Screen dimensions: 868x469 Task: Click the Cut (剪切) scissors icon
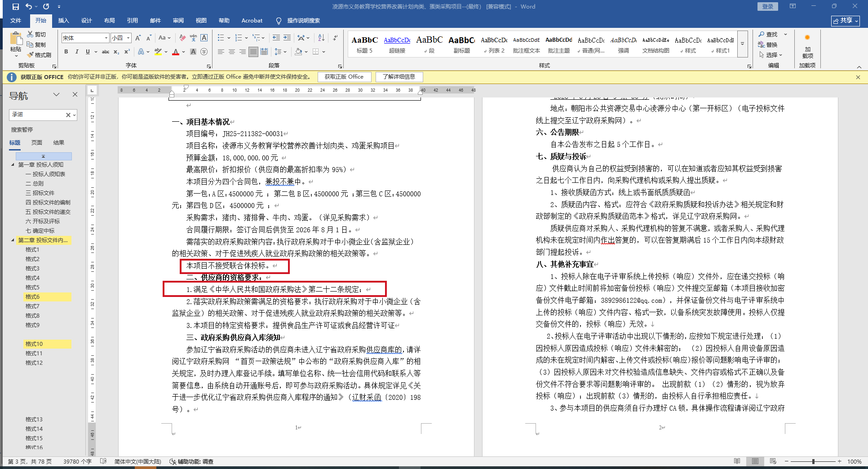pos(30,34)
